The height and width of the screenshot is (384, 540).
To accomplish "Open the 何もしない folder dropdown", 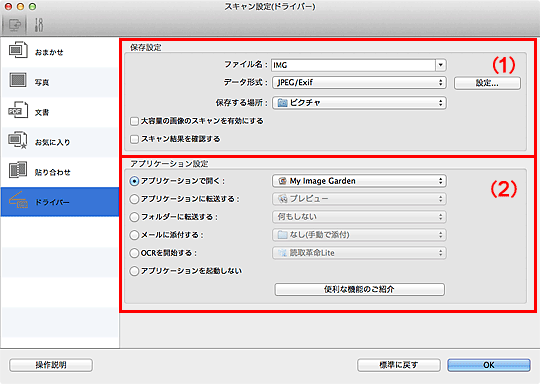I will 359,217.
